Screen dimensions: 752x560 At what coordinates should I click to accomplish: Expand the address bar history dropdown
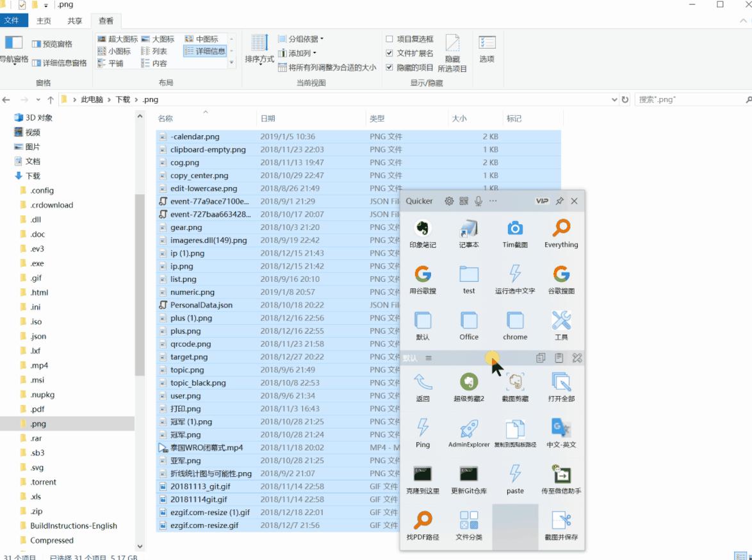pyautogui.click(x=614, y=100)
